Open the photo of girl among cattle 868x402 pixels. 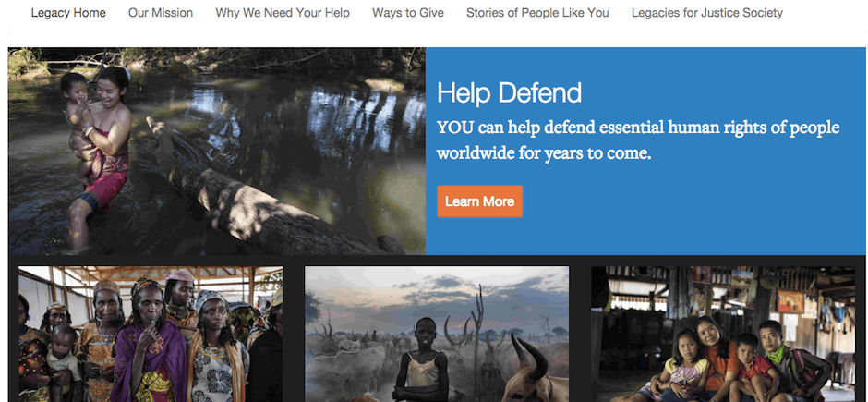tap(437, 334)
